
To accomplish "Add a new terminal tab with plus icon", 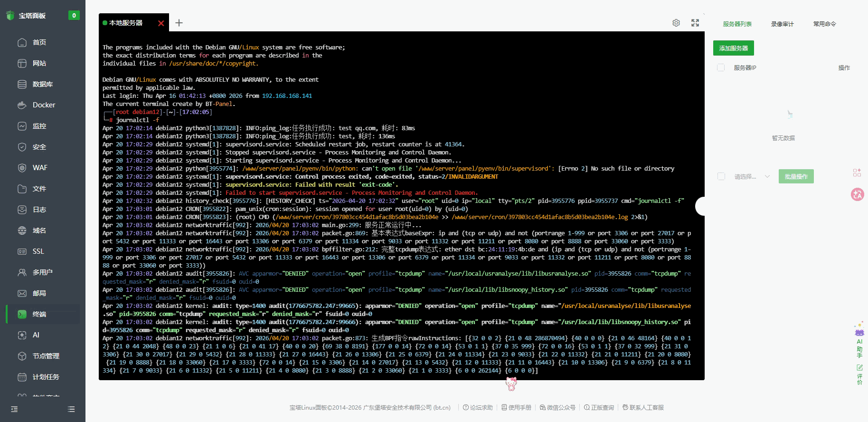I will (179, 23).
